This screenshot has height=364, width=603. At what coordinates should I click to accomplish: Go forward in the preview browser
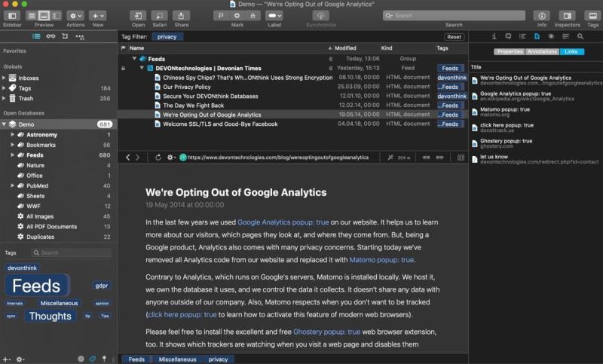point(137,158)
